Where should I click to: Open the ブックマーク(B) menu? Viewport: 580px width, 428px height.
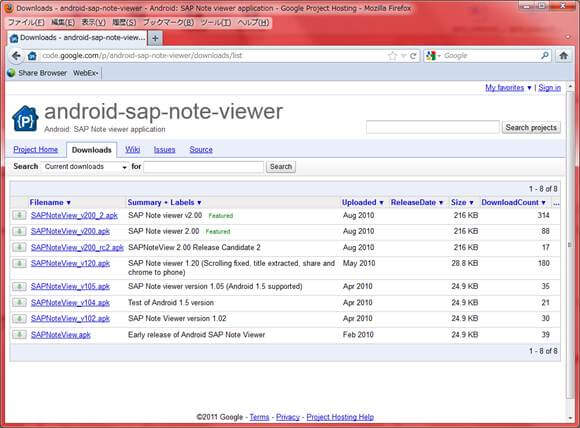168,23
